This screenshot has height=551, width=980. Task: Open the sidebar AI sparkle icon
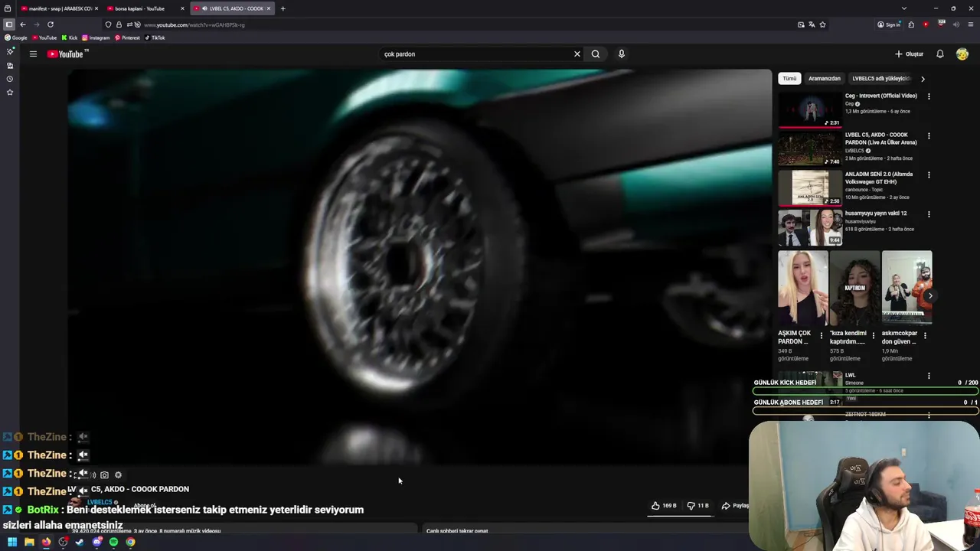point(10,51)
